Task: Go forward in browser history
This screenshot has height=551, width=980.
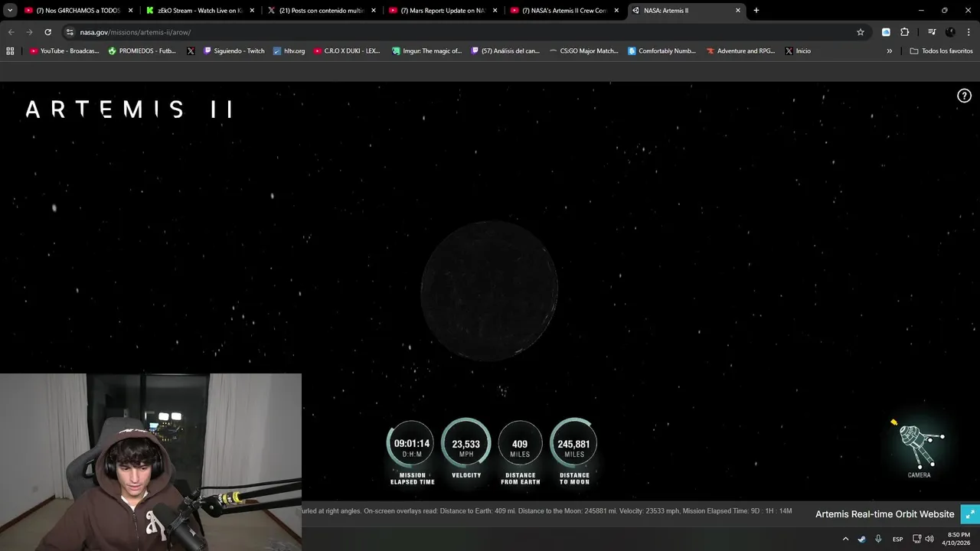Action: pos(29,32)
